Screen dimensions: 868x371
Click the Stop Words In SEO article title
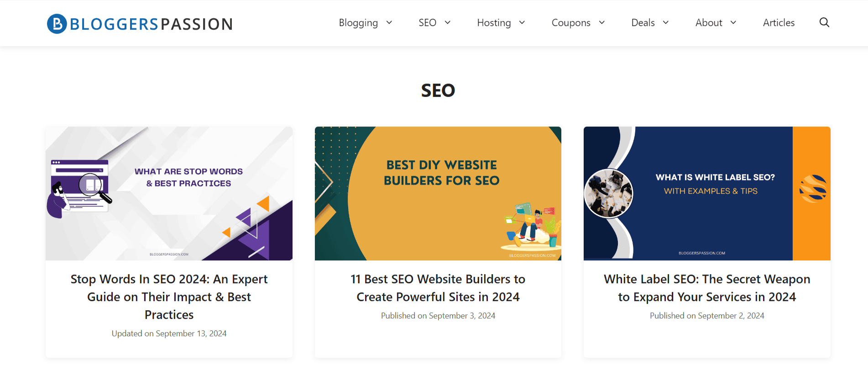[x=169, y=297]
